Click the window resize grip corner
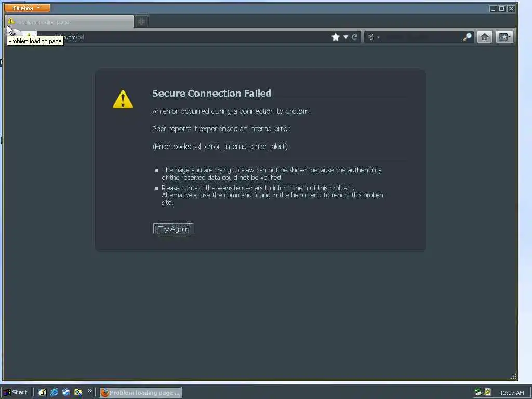 (514, 377)
